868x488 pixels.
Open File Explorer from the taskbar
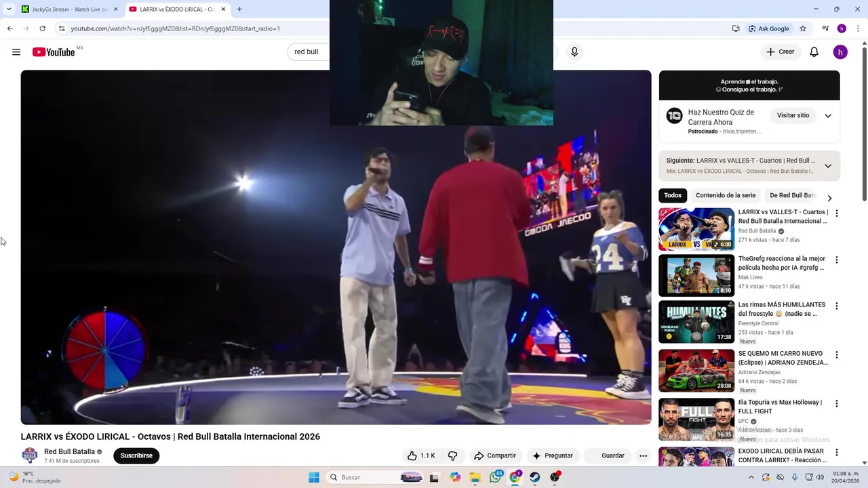[x=475, y=477]
